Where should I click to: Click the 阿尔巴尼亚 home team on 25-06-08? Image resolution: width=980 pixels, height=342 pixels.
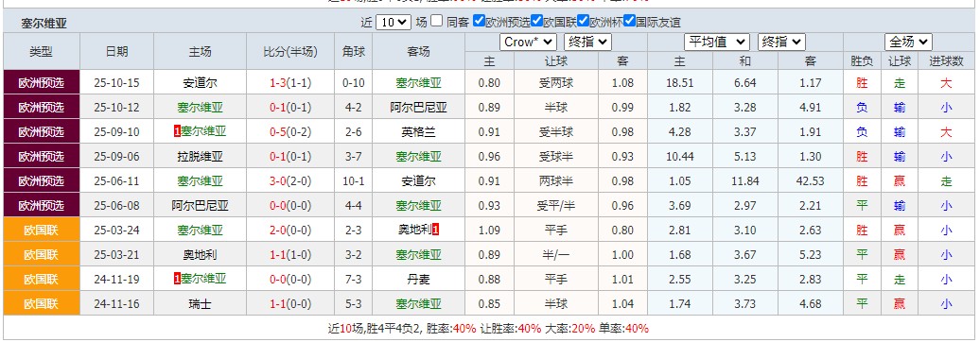pos(200,205)
